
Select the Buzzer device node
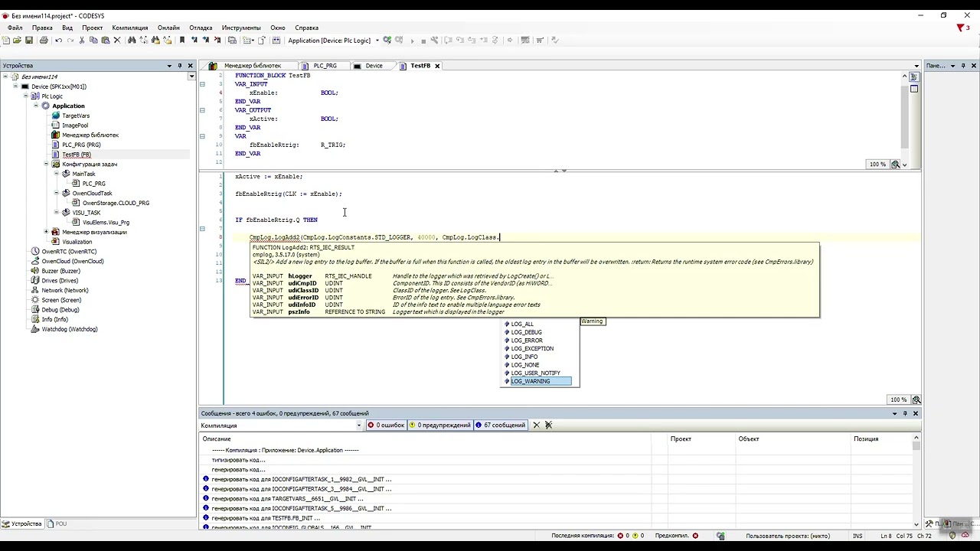(x=60, y=271)
